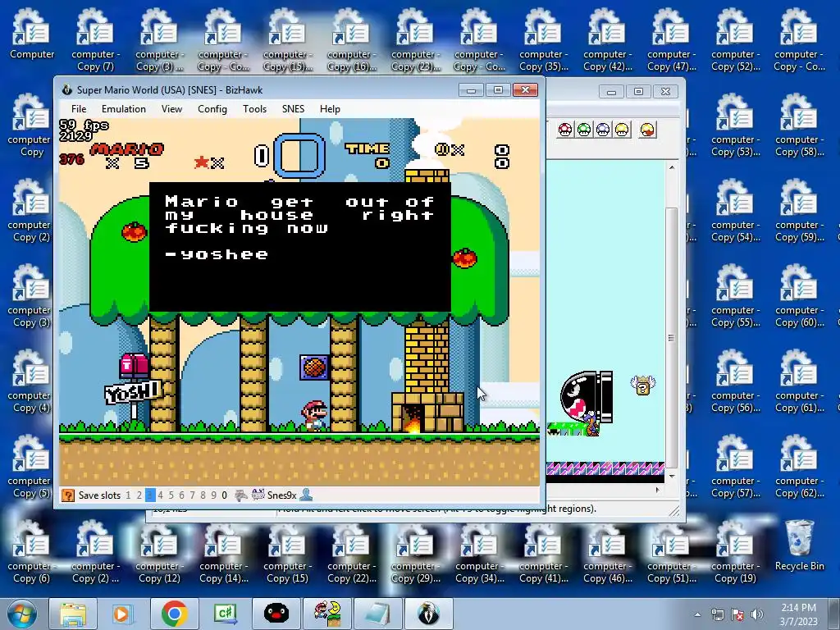Select the flying question block sprite

click(x=643, y=386)
